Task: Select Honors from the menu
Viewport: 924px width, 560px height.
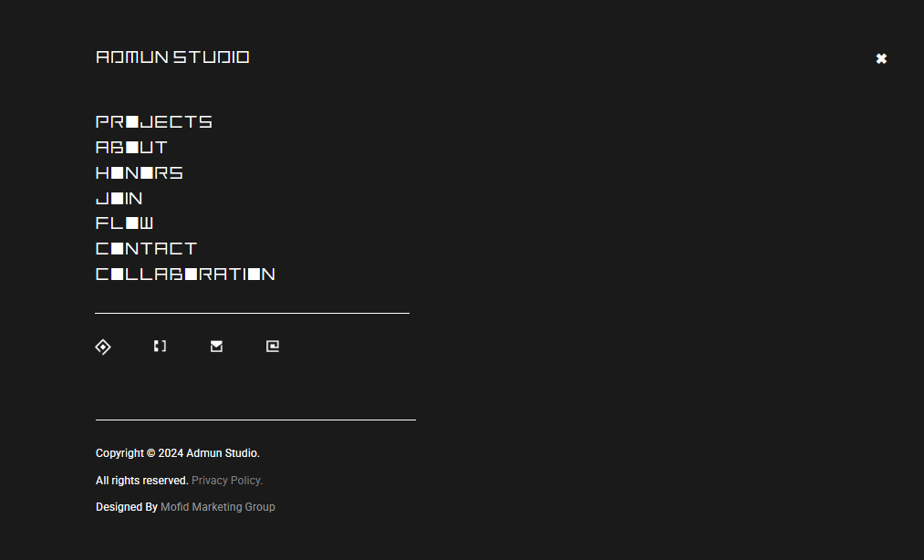Action: click(140, 172)
